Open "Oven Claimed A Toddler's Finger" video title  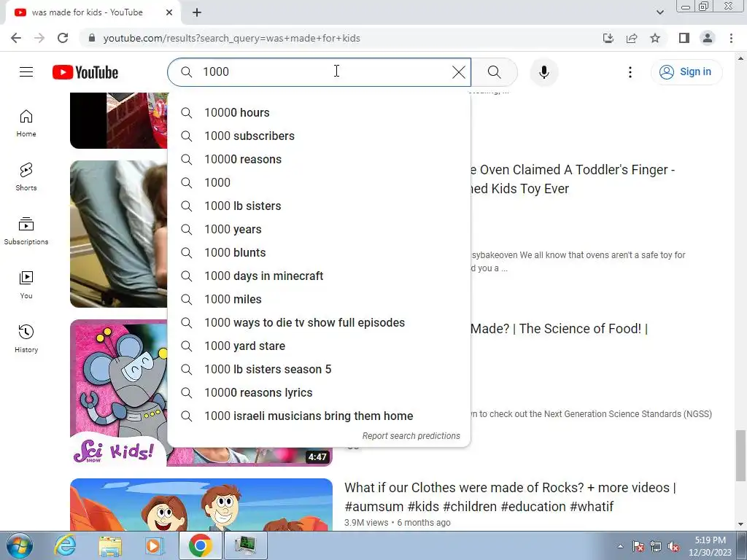pos(572,179)
